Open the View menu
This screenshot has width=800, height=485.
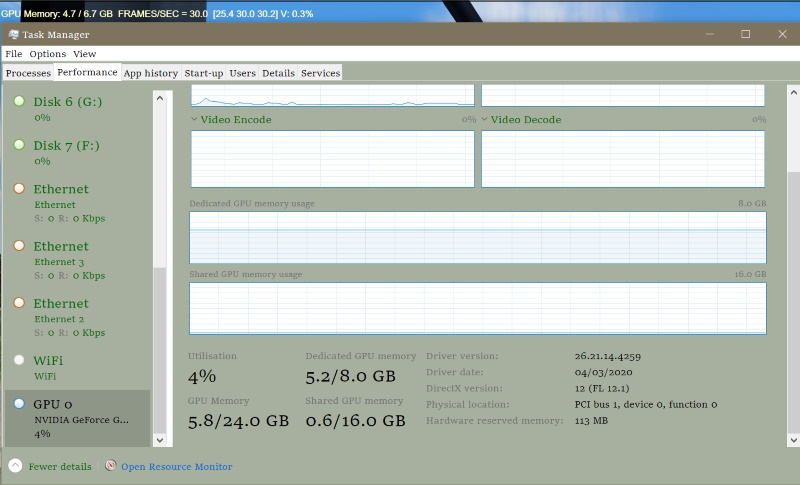pyautogui.click(x=84, y=54)
